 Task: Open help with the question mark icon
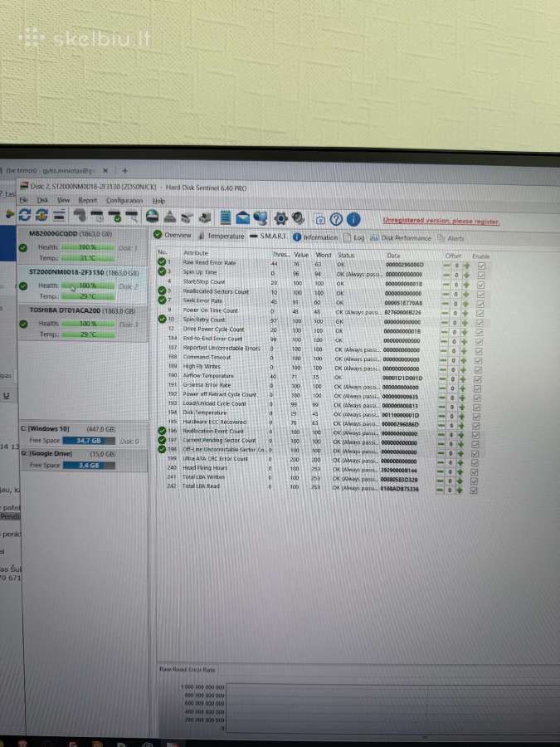336,219
